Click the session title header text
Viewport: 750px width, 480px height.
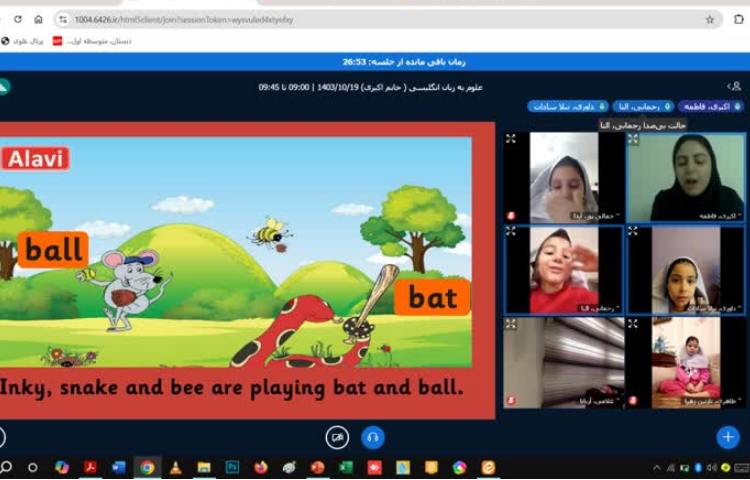pos(370,87)
